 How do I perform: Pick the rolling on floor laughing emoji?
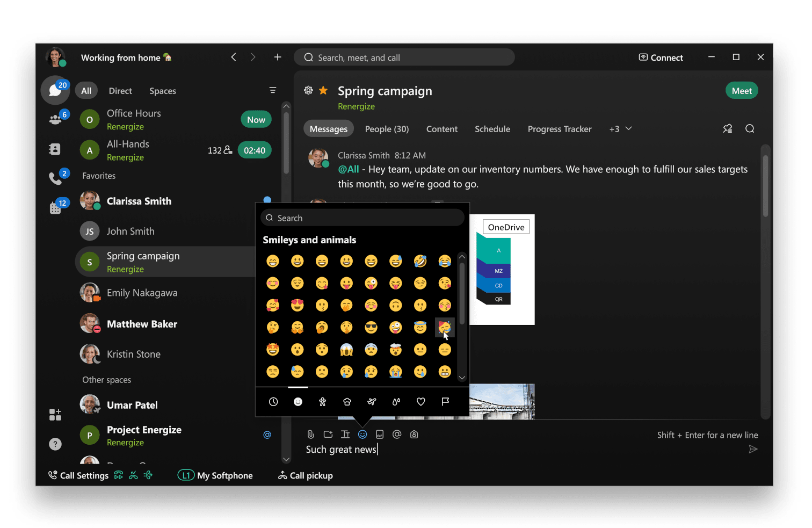pyautogui.click(x=421, y=261)
